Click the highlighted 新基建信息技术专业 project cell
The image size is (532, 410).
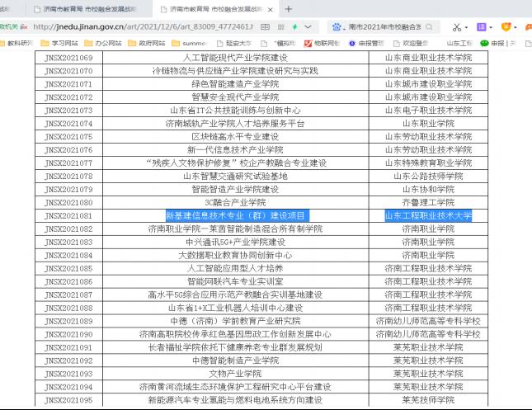point(235,215)
